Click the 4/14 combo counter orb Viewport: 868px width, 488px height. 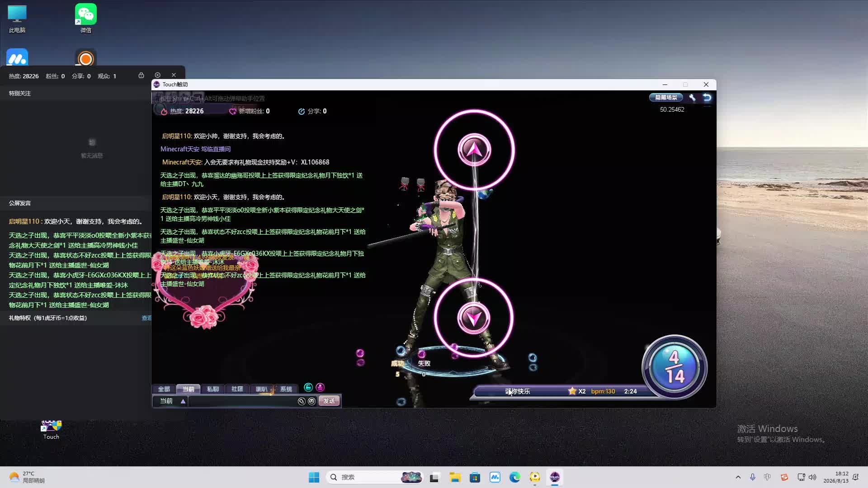pos(675,367)
